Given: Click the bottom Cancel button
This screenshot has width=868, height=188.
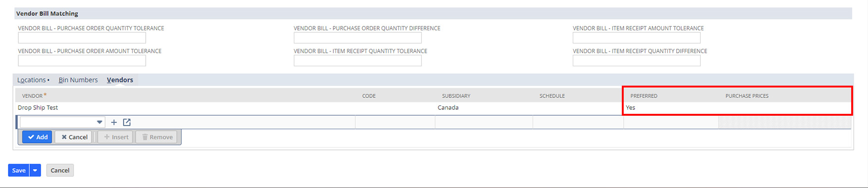Looking at the screenshot, I should point(60,170).
